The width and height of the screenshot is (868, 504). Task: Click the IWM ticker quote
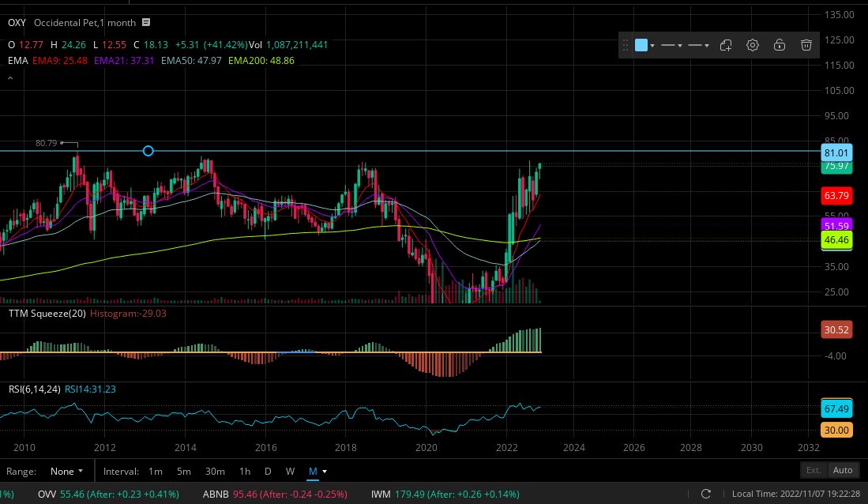(x=445, y=494)
